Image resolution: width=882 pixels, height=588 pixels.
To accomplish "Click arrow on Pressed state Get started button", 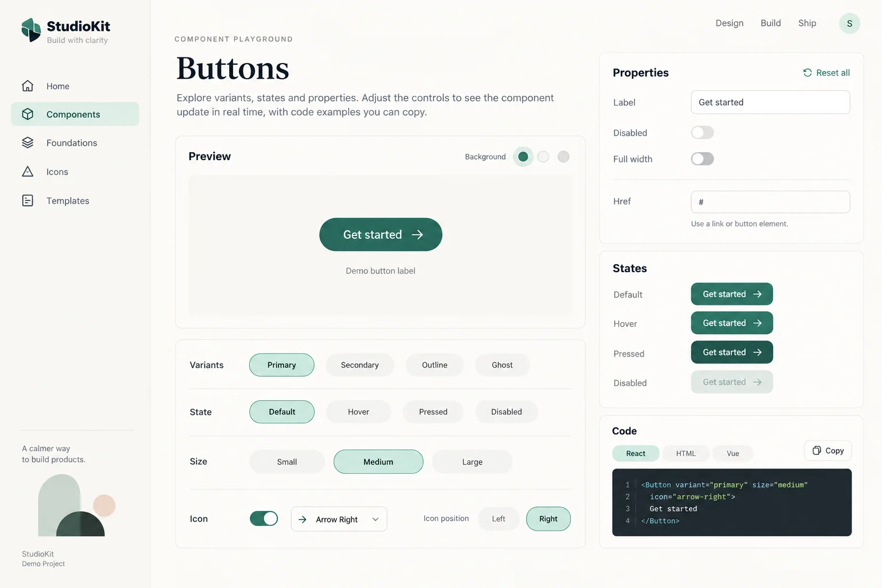I will pos(757,353).
